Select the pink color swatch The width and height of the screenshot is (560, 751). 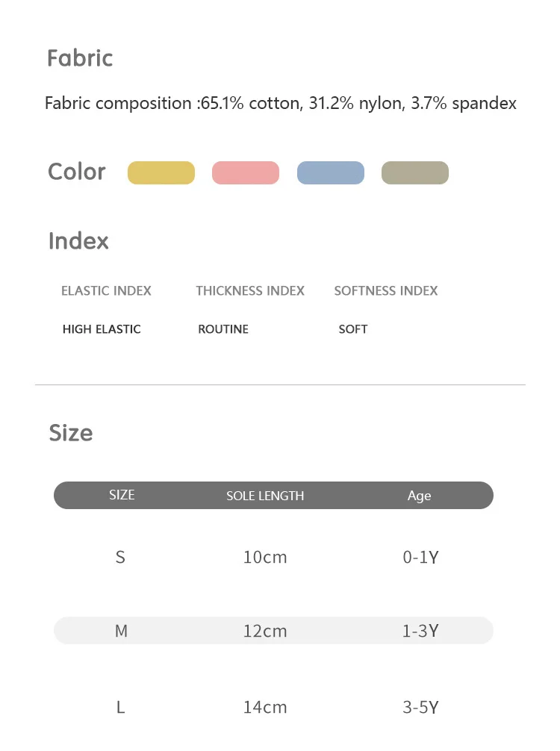pyautogui.click(x=246, y=172)
